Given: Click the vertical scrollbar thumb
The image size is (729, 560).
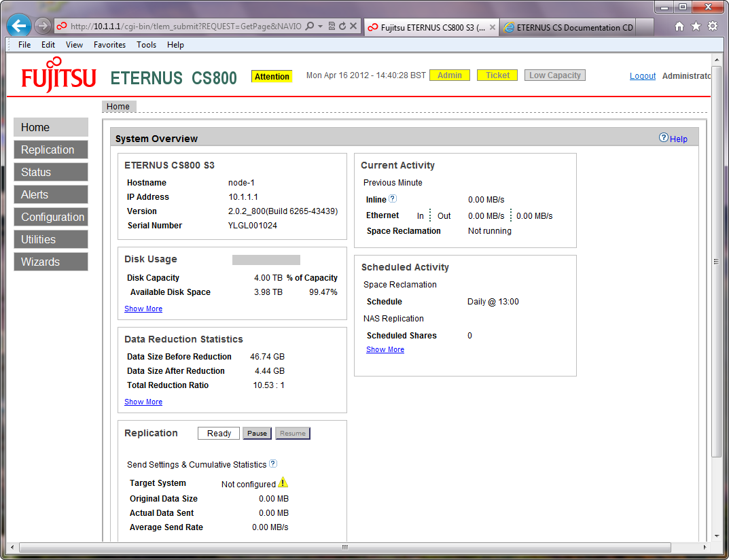Looking at the screenshot, I should point(717,262).
